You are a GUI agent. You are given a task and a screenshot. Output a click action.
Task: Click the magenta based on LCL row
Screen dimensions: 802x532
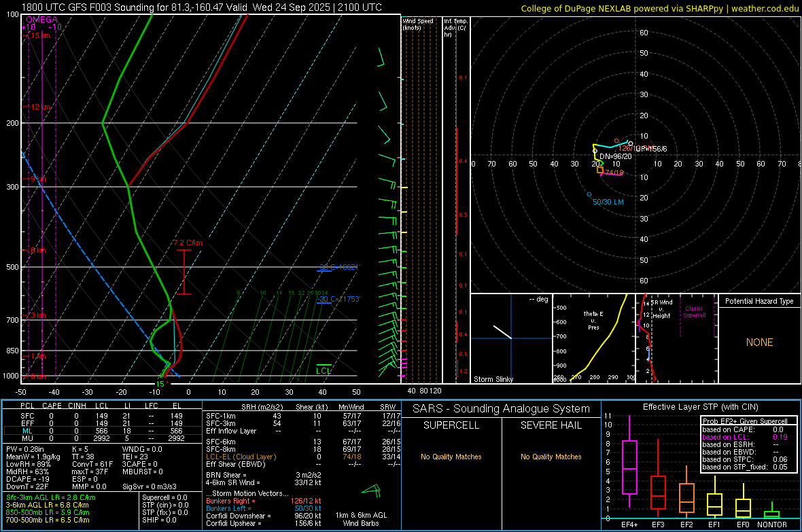(745, 437)
